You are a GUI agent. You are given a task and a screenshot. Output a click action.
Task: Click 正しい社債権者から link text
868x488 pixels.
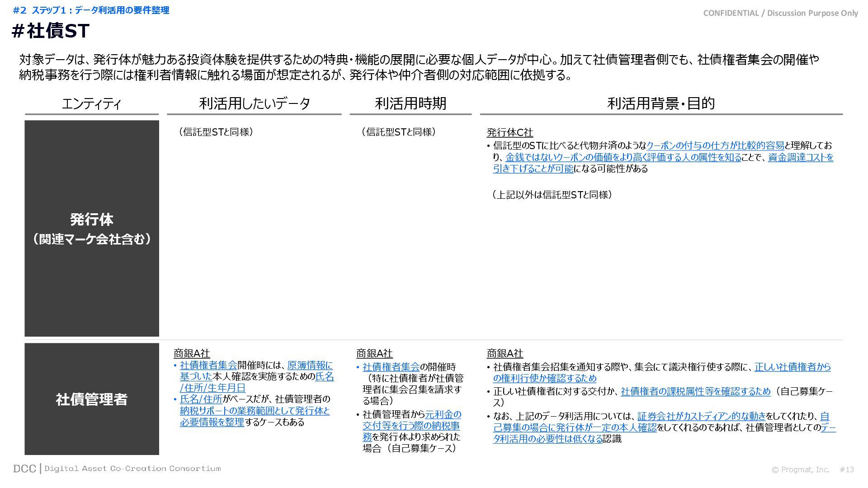pyautogui.click(x=793, y=367)
